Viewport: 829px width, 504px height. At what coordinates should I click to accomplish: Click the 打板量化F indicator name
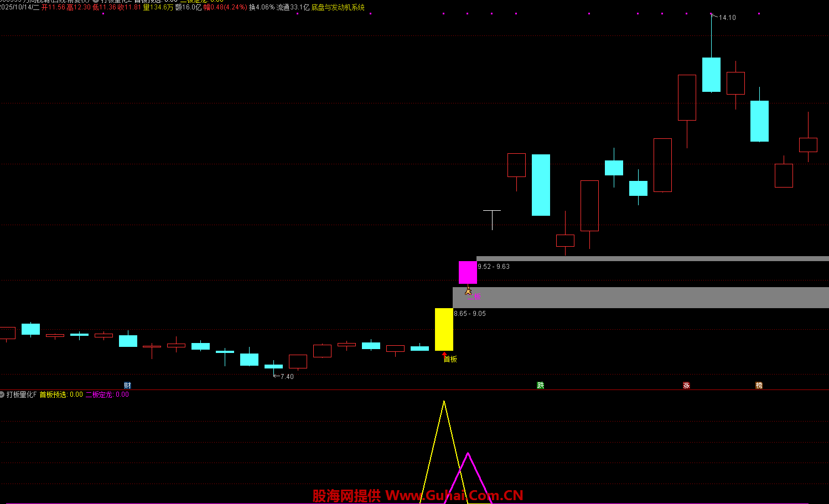coord(22,394)
